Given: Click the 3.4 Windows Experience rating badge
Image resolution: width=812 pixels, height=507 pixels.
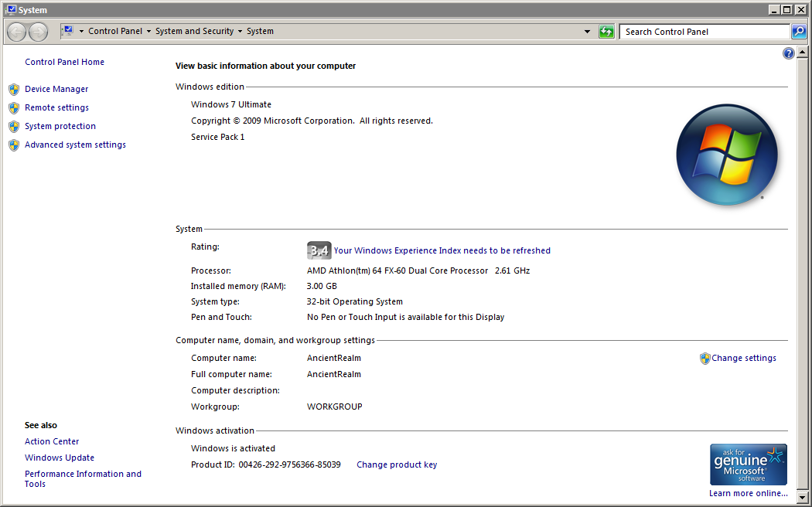Looking at the screenshot, I should [x=319, y=251].
